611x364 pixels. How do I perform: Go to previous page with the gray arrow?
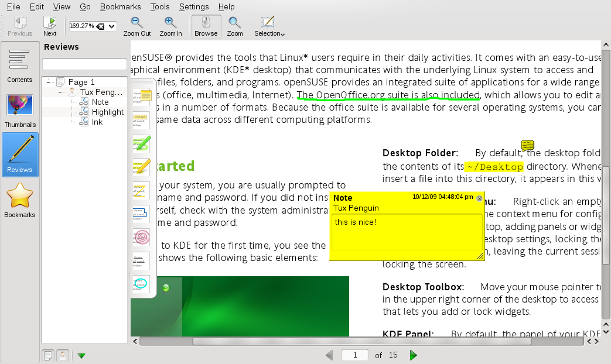pyautogui.click(x=329, y=355)
